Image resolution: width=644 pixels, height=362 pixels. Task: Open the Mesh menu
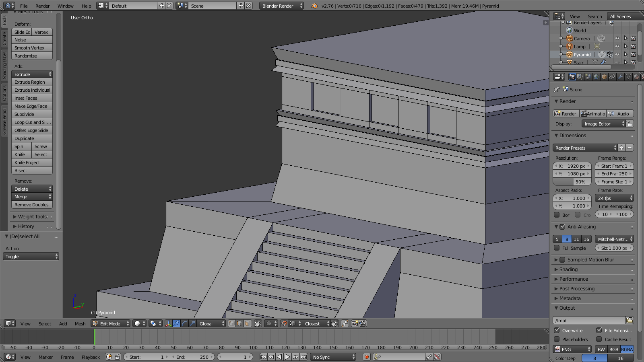pos(80,324)
